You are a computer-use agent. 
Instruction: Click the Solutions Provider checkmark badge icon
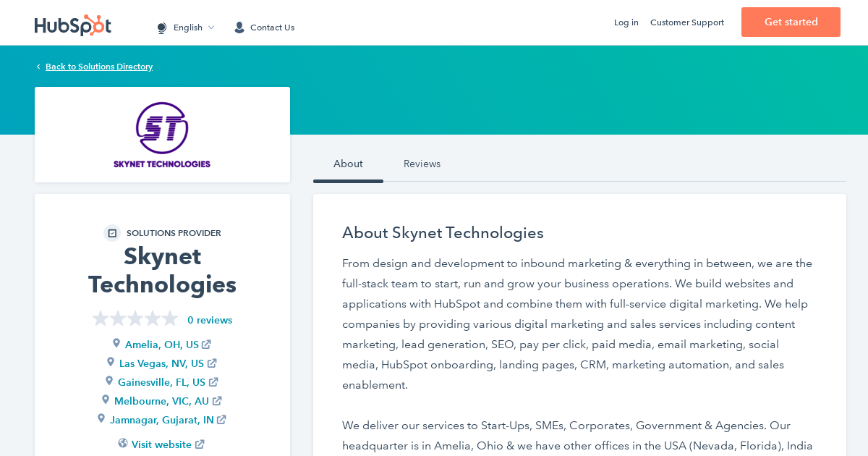112,233
